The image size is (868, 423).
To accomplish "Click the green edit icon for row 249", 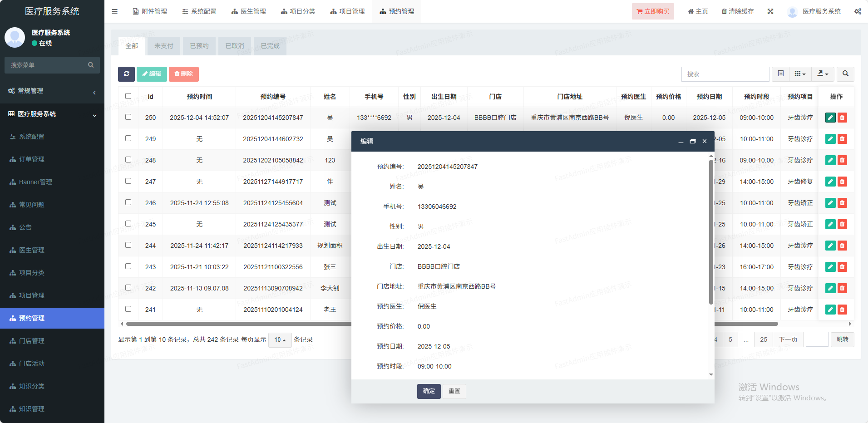I will (830, 139).
